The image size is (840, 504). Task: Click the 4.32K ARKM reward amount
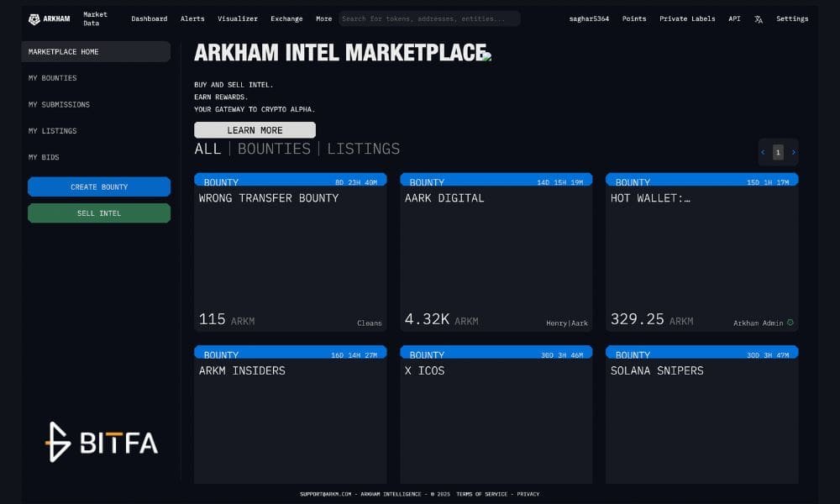(442, 320)
